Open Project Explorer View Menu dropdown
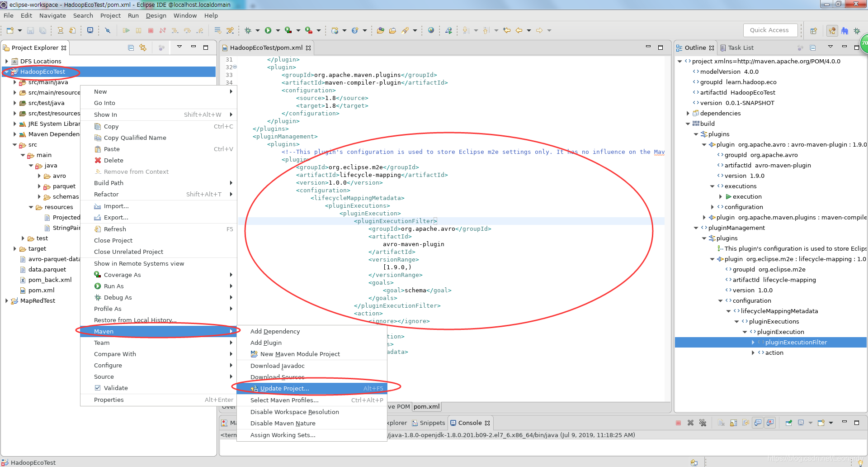 [179, 47]
